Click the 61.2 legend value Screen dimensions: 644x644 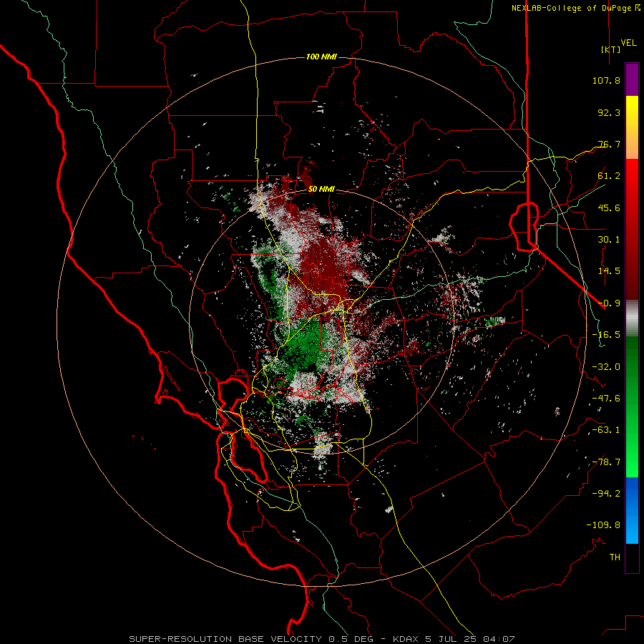pos(609,176)
